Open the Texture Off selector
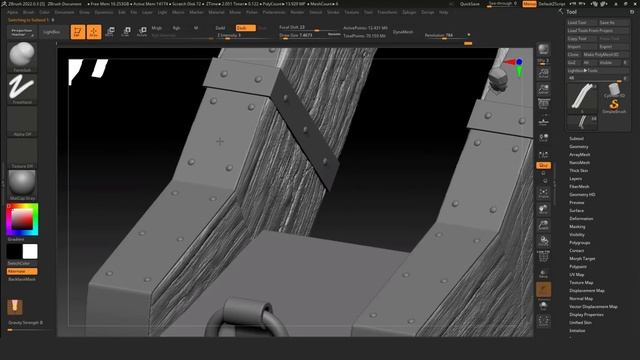The height and width of the screenshot is (360, 640). point(22,153)
